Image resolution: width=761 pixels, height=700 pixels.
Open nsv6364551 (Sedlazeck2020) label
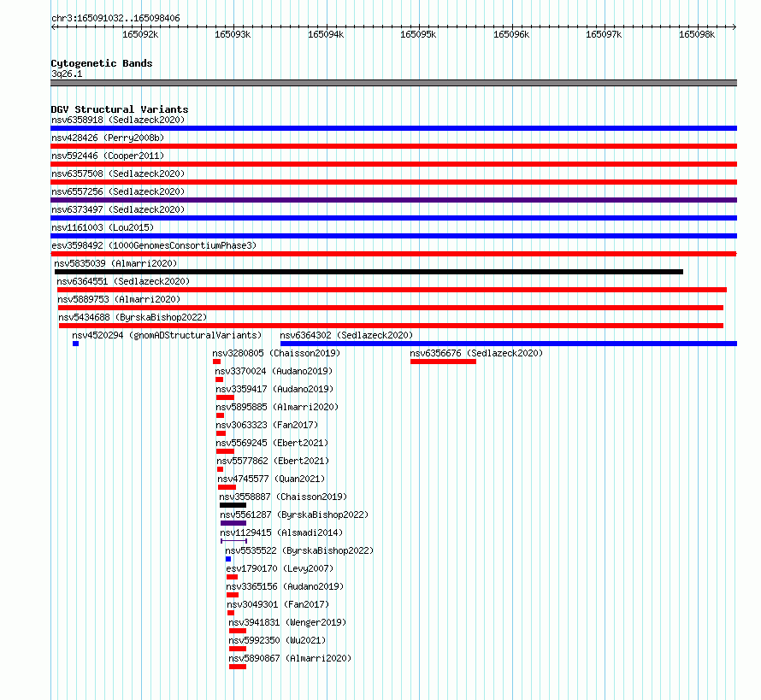[x=123, y=281]
